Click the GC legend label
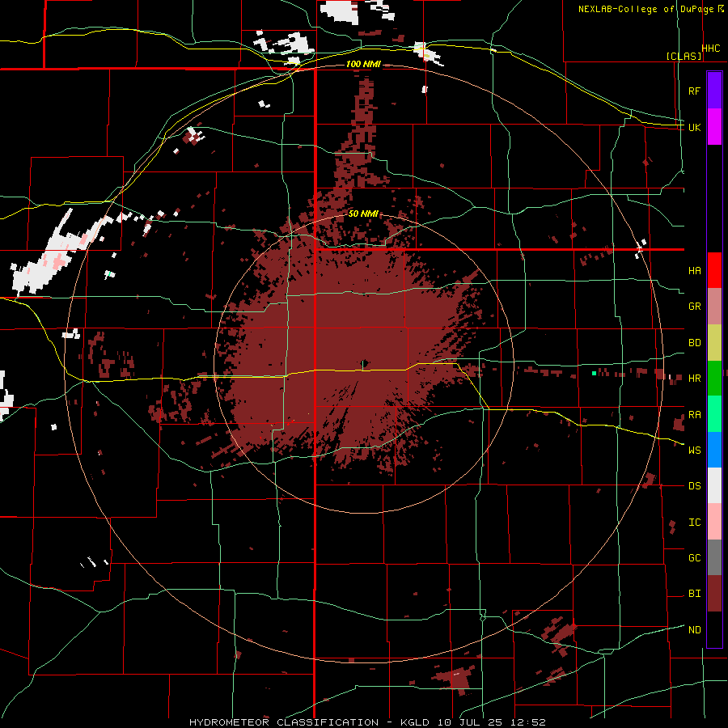Viewport: 728px width, 728px height. point(694,558)
